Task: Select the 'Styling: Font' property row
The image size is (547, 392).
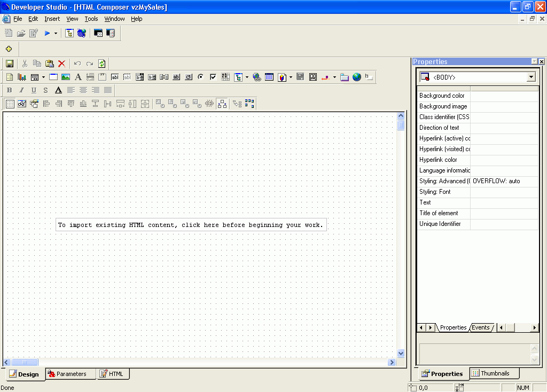Action: coord(478,192)
